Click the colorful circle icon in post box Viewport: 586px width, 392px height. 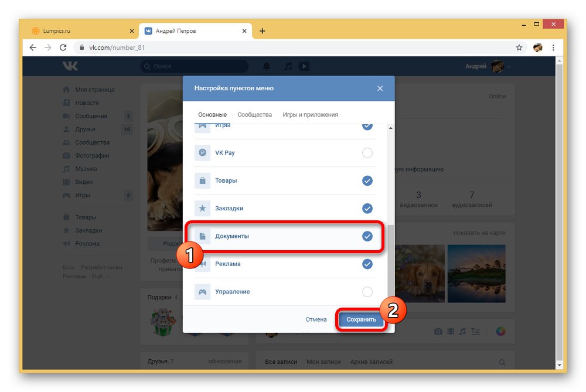coord(500,332)
